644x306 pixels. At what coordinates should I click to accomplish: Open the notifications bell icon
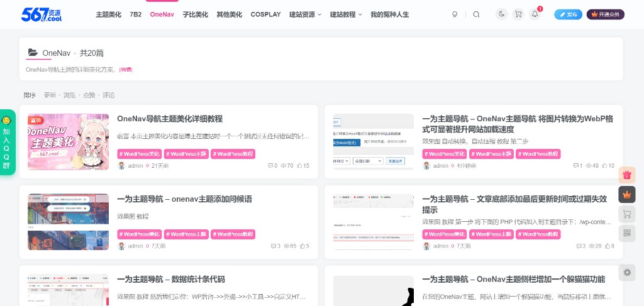(x=535, y=14)
